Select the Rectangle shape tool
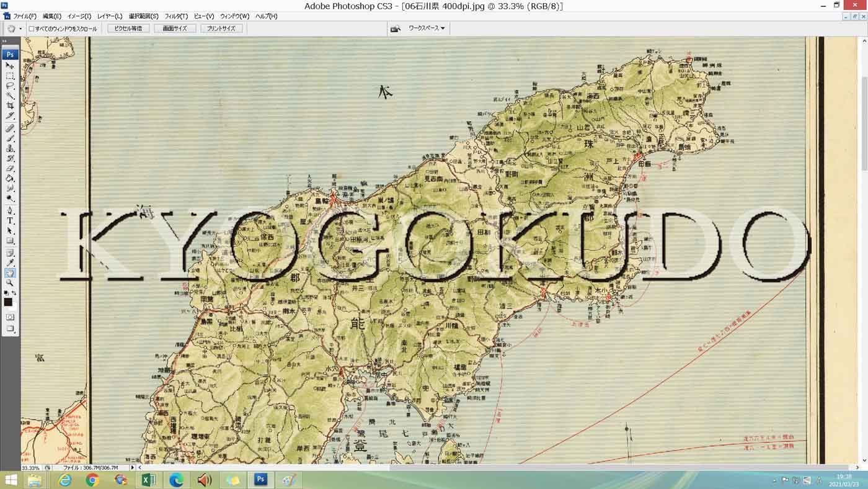This screenshot has height=489, width=868. (10, 240)
